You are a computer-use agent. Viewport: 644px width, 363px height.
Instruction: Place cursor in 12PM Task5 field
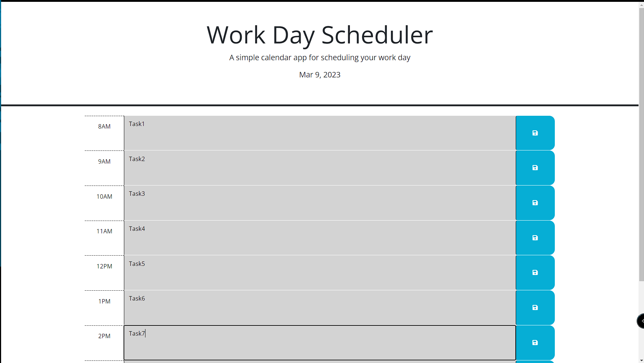(x=319, y=272)
